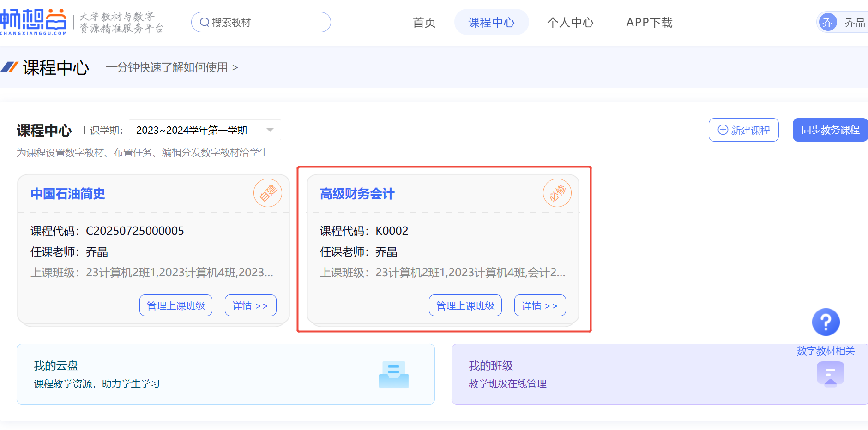Click the 自建 badge on 中国石油简史
The width and height of the screenshot is (868, 430).
pos(267,193)
